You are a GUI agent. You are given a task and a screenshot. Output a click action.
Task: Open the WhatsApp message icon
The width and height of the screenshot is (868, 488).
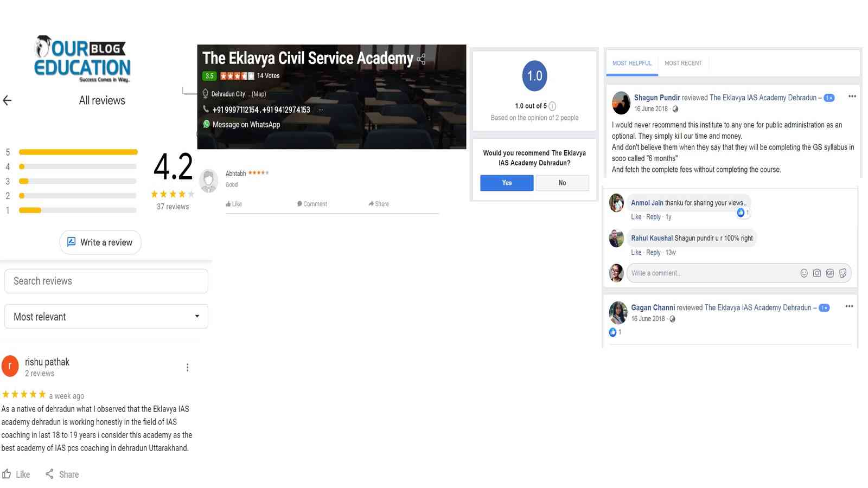206,124
